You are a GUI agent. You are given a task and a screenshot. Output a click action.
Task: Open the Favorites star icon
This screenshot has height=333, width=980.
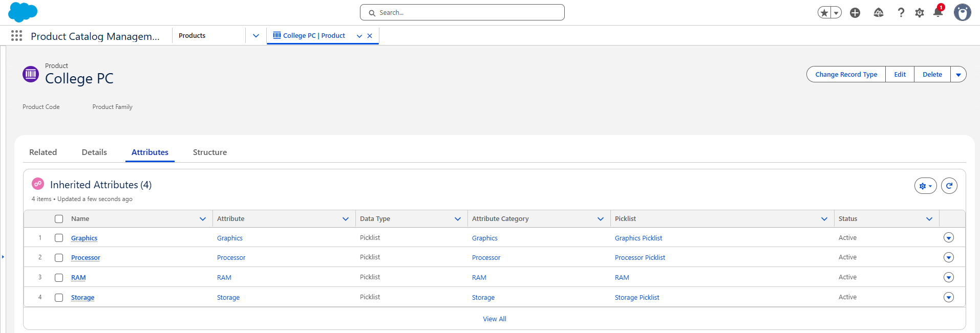[x=824, y=13]
